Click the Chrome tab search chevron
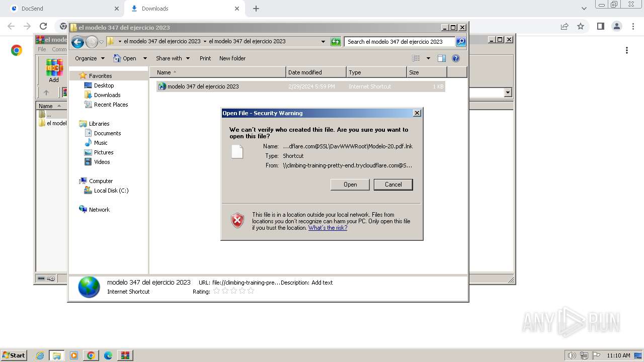Screen dimensions: 644x362 click(x=584, y=9)
